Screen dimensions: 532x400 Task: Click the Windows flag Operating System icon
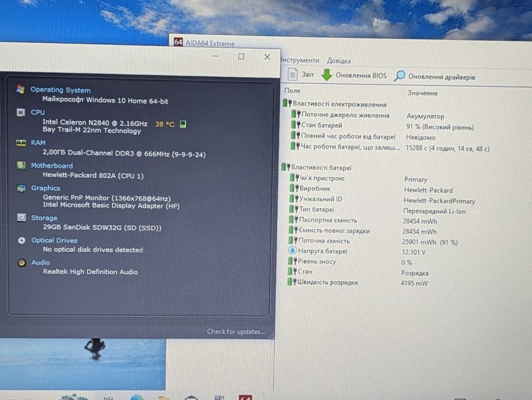point(20,90)
